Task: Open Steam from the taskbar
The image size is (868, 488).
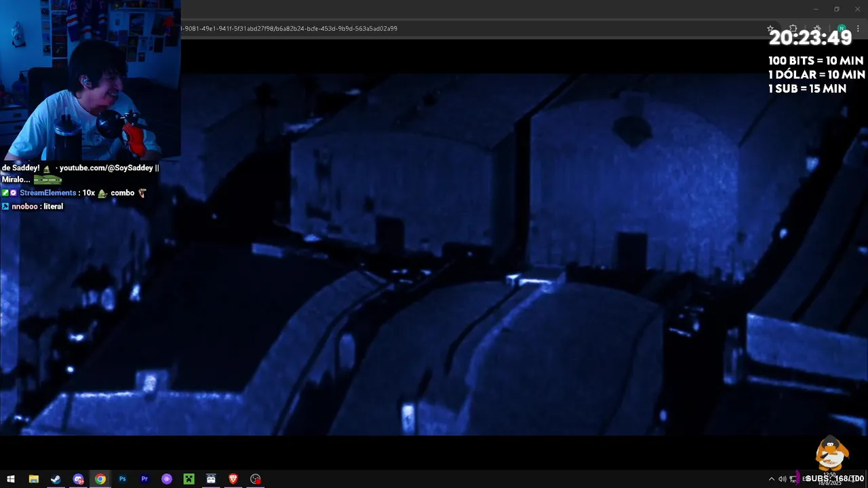Action: [56, 479]
